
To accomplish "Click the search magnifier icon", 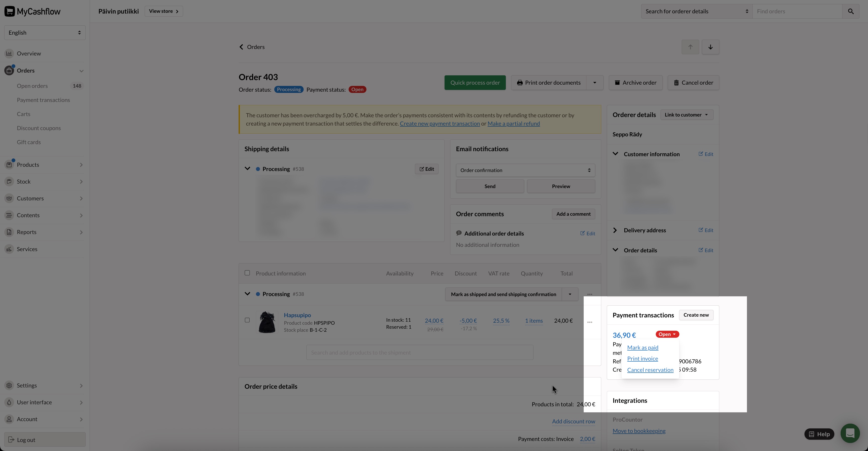I will pos(850,12).
